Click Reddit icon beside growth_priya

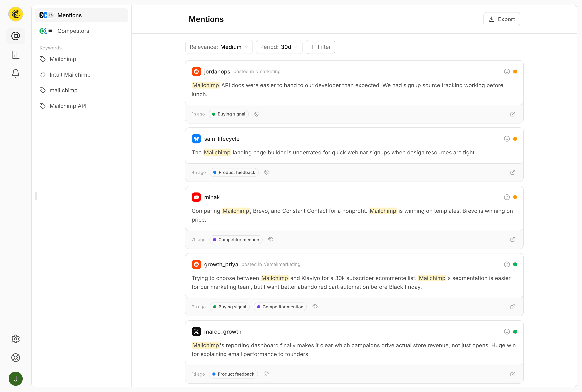196,265
